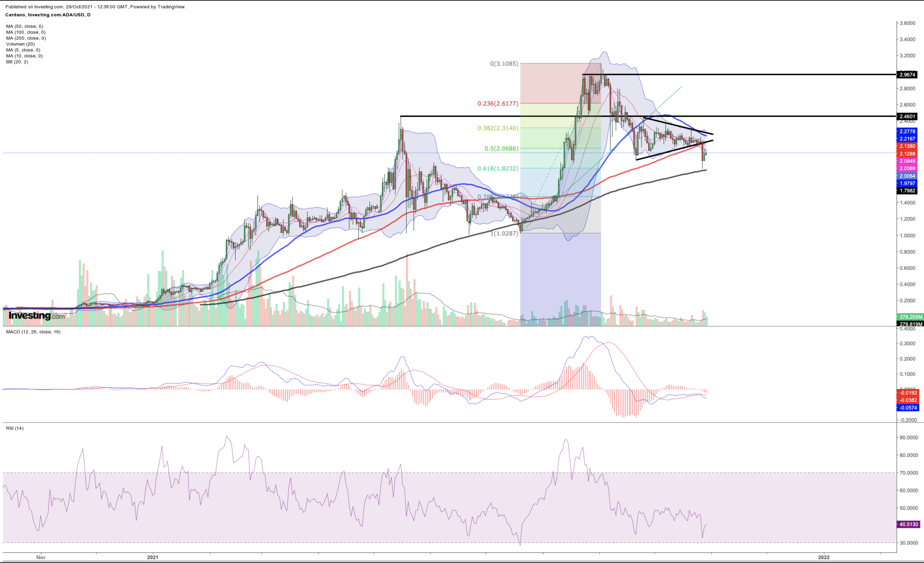Screen dimensions: 924x563
Task: Click the blue '2.2167' price tag
Action: coord(907,139)
